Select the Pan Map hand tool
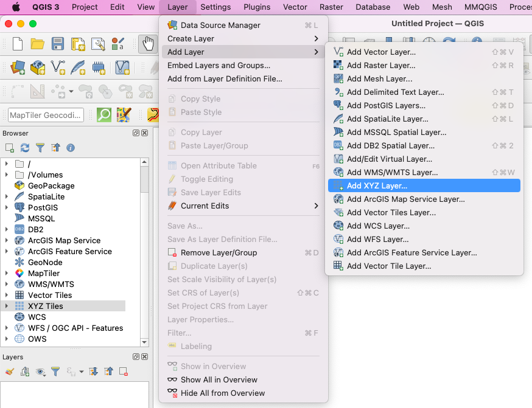The width and height of the screenshot is (532, 408). (x=147, y=44)
